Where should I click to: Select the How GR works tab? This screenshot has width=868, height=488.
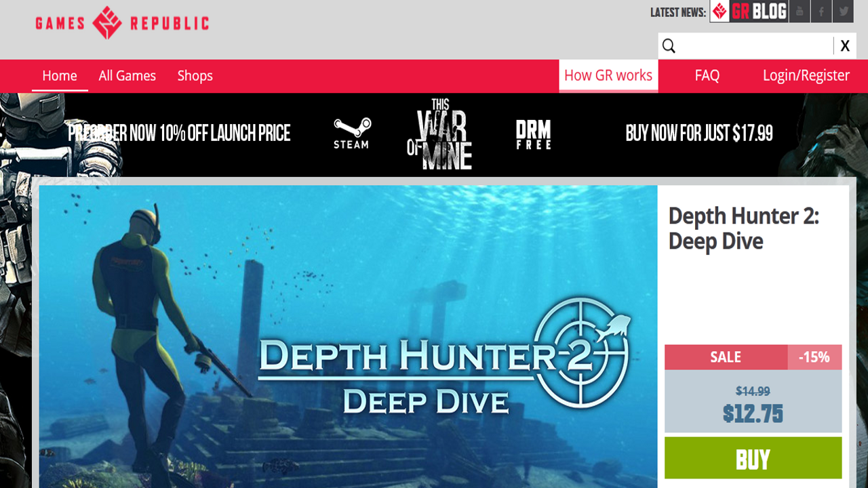[608, 75]
